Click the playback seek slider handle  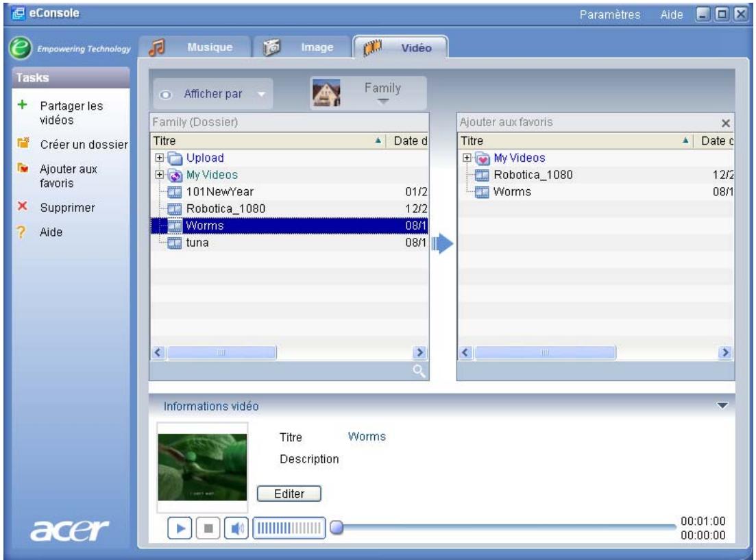(x=337, y=528)
